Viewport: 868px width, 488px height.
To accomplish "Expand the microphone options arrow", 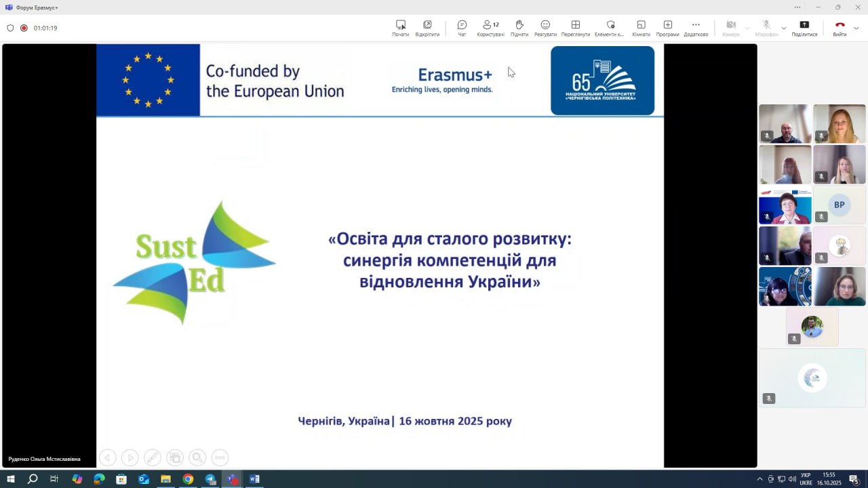I will tap(784, 28).
